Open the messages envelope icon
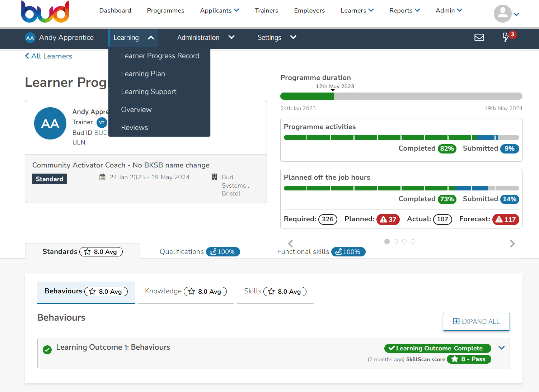Image resolution: width=539 pixels, height=392 pixels. click(x=479, y=37)
